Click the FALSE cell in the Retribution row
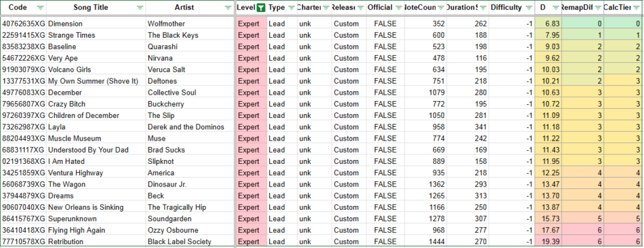This screenshot has height=248, width=644. click(x=386, y=242)
